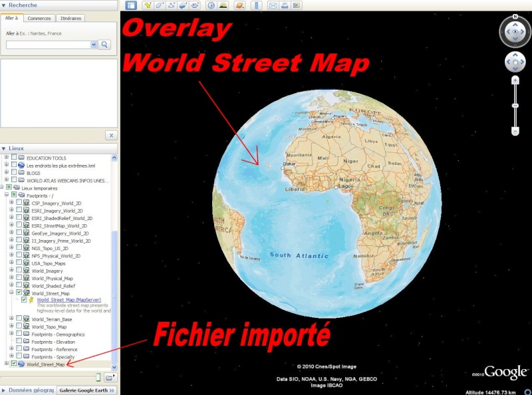
Task: Show historical imagery clock icon
Action: [x=211, y=5]
